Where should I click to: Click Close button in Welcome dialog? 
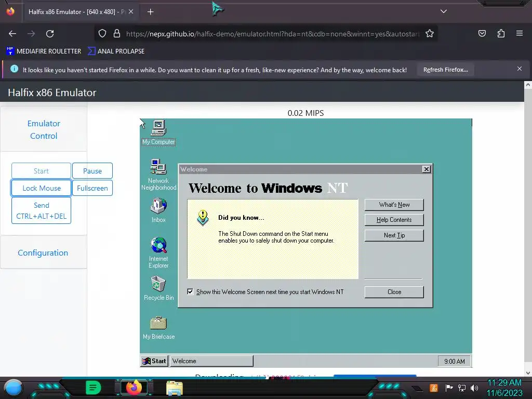tap(394, 292)
